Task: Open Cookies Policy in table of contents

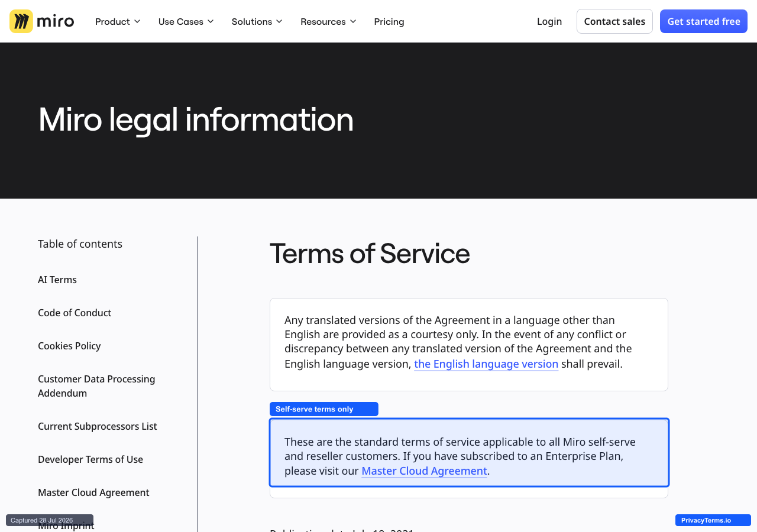Action: 69,346
